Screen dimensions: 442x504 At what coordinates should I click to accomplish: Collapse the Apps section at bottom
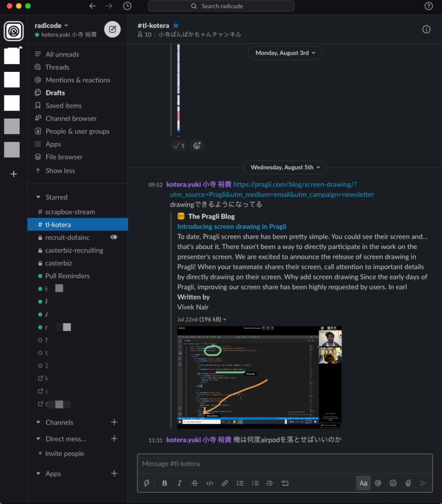coord(38,473)
